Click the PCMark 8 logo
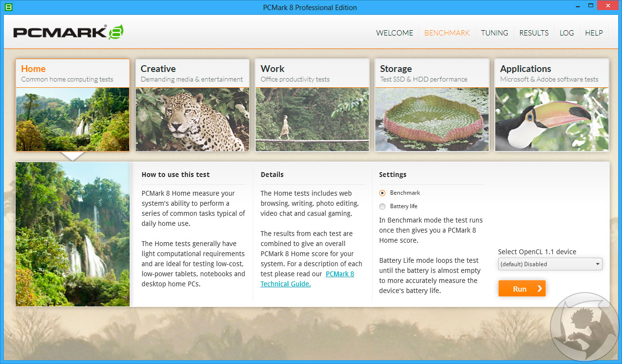Screen dimensions: 622x364 coord(68,32)
